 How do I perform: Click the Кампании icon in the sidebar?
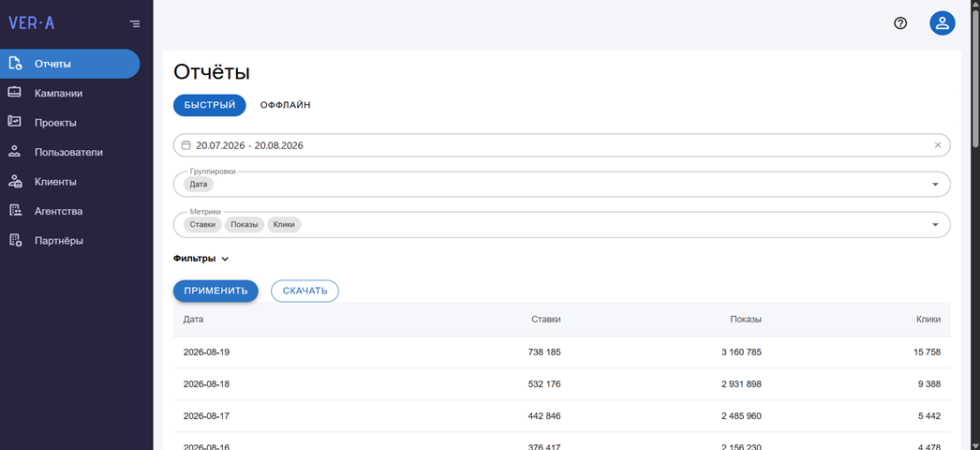click(14, 93)
